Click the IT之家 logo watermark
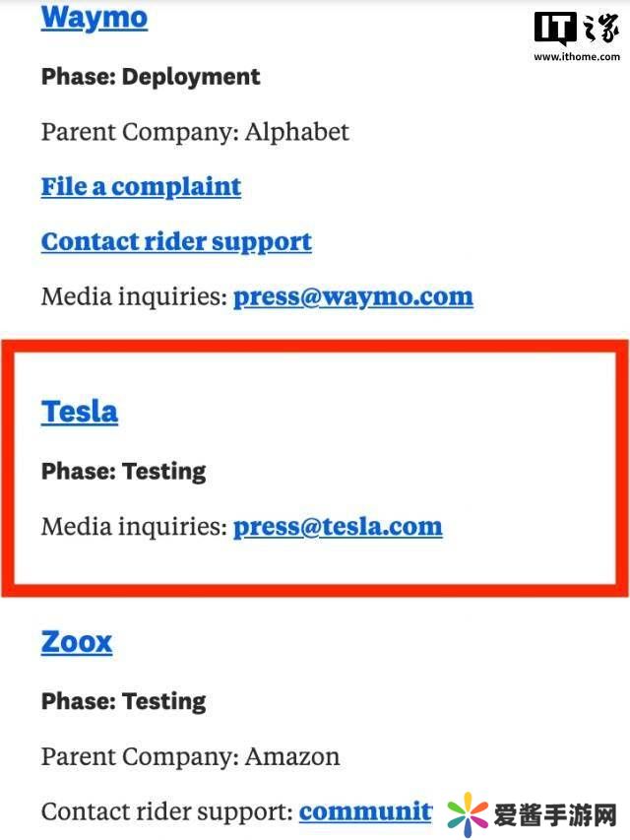The image size is (630, 840). 577,30
